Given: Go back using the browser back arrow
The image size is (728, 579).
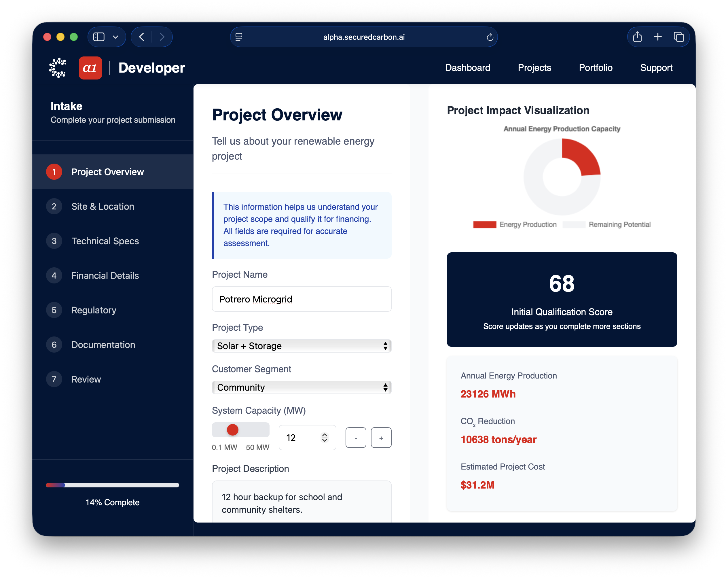Looking at the screenshot, I should (x=142, y=37).
